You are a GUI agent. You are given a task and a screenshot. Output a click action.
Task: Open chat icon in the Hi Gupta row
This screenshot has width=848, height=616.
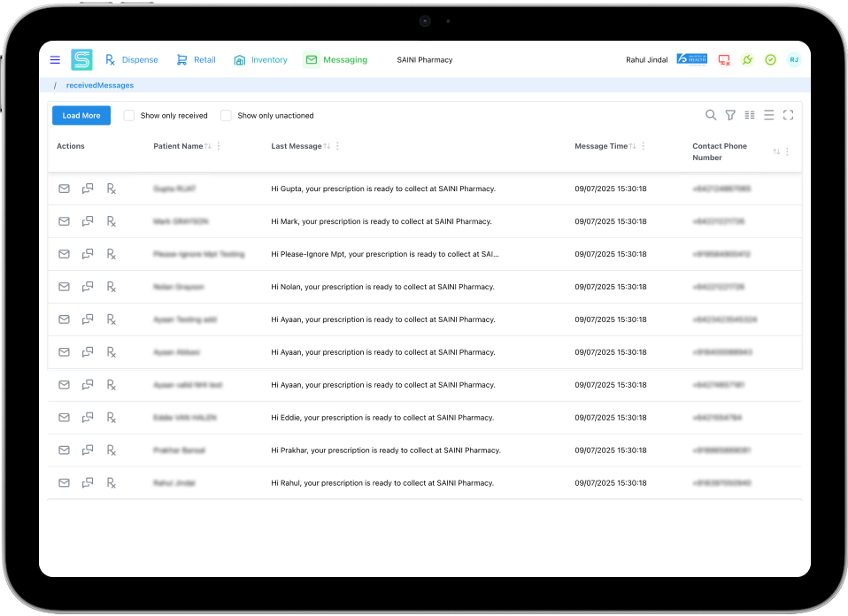point(88,189)
